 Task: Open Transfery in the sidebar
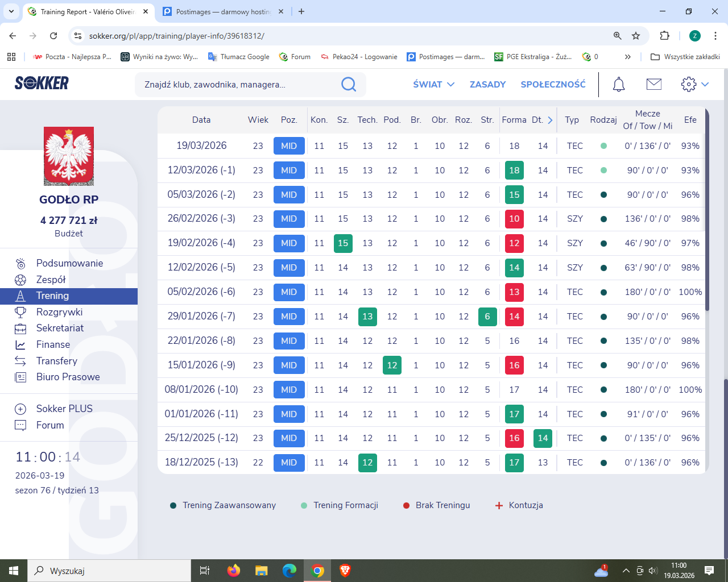click(x=56, y=361)
